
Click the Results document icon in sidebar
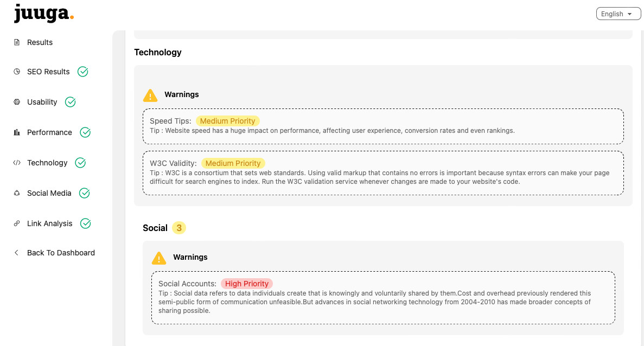17,42
